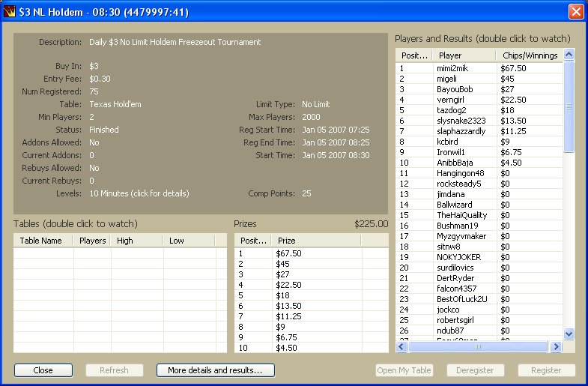Click Start Time value Jan 05 2007 08:30
The width and height of the screenshot is (588, 386).
tap(336, 155)
